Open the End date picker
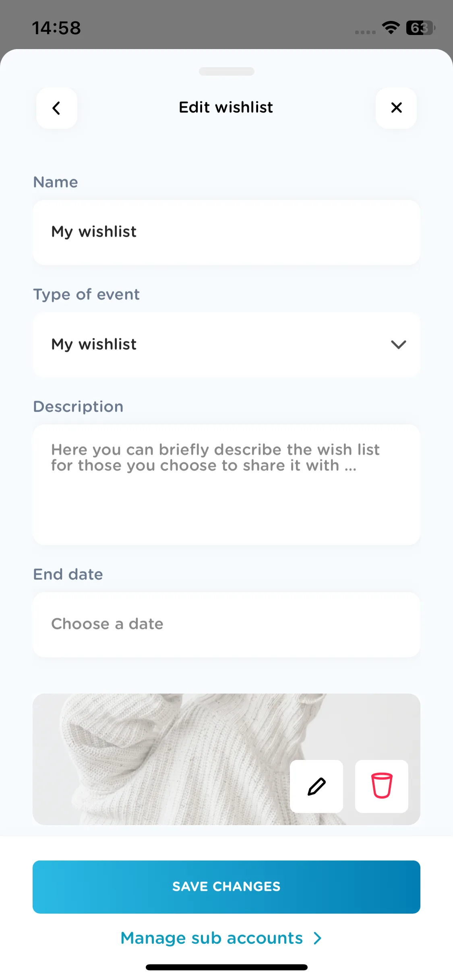The height and width of the screenshot is (980, 453). (226, 625)
